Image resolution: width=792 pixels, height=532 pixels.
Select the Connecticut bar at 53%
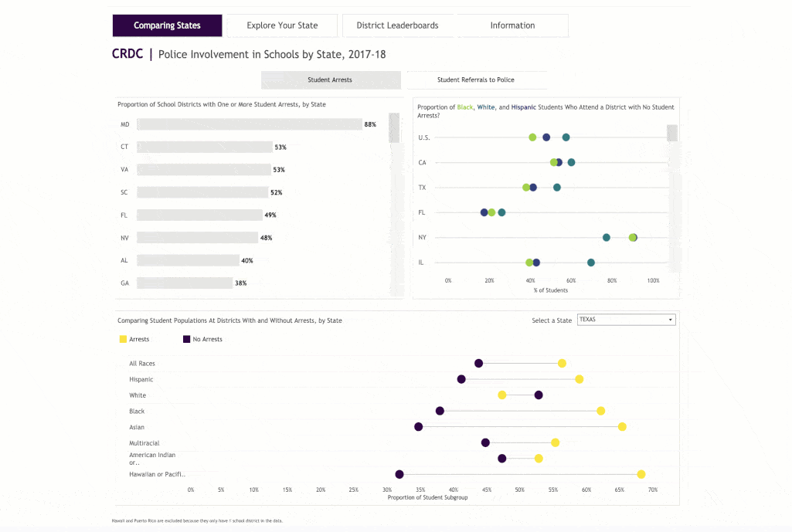(x=205, y=147)
